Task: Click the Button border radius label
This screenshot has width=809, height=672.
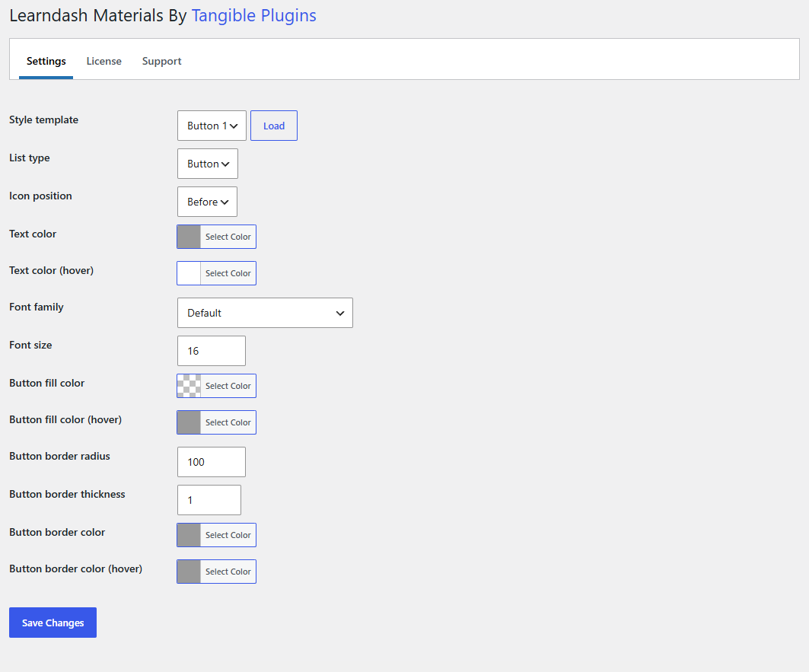Action: point(60,457)
